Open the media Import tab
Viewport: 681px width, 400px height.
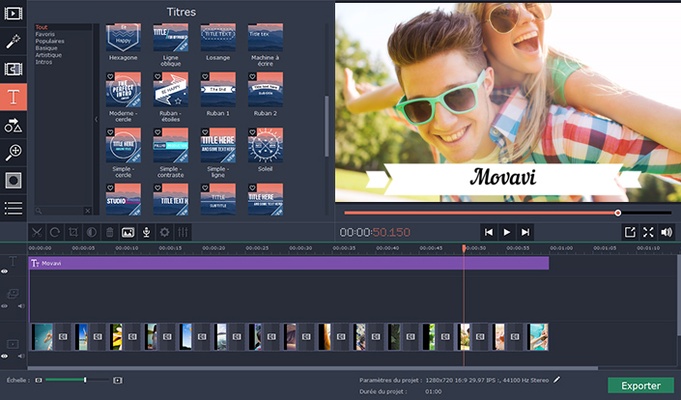[x=13, y=13]
